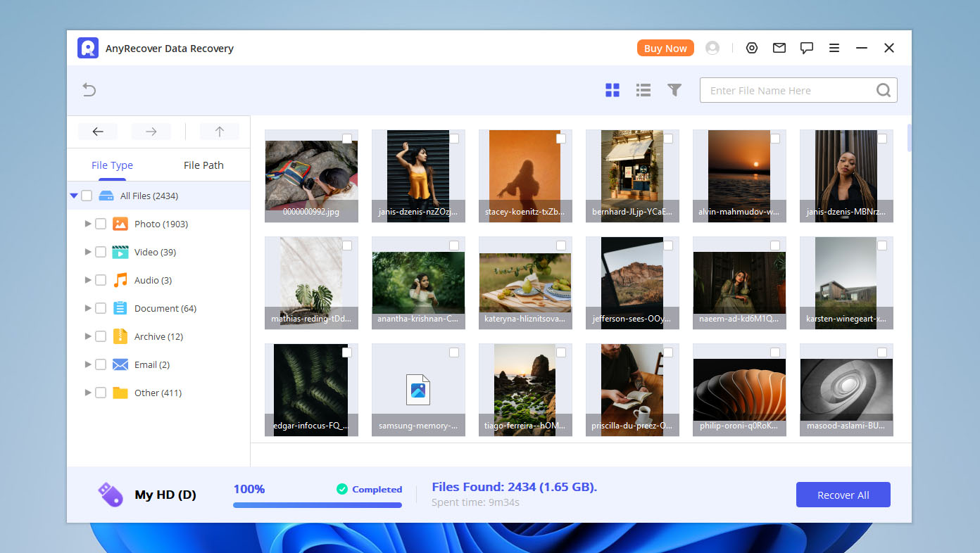Image resolution: width=980 pixels, height=553 pixels.
Task: Switch to grid thumbnail view
Action: 612,90
